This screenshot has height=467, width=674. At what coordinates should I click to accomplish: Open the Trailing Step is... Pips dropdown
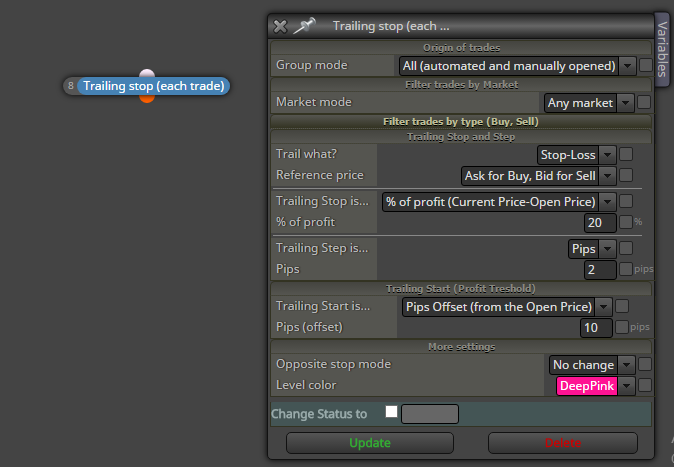click(592, 249)
